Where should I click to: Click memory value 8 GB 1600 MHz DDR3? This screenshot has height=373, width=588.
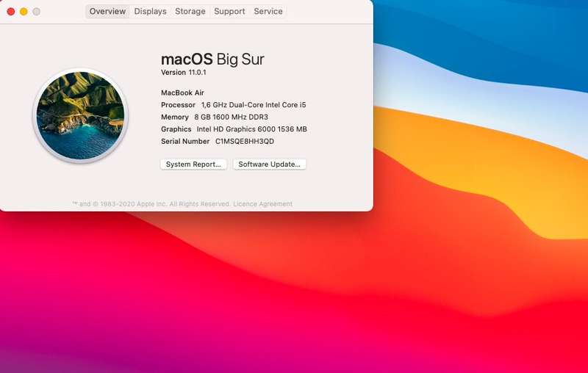(231, 117)
